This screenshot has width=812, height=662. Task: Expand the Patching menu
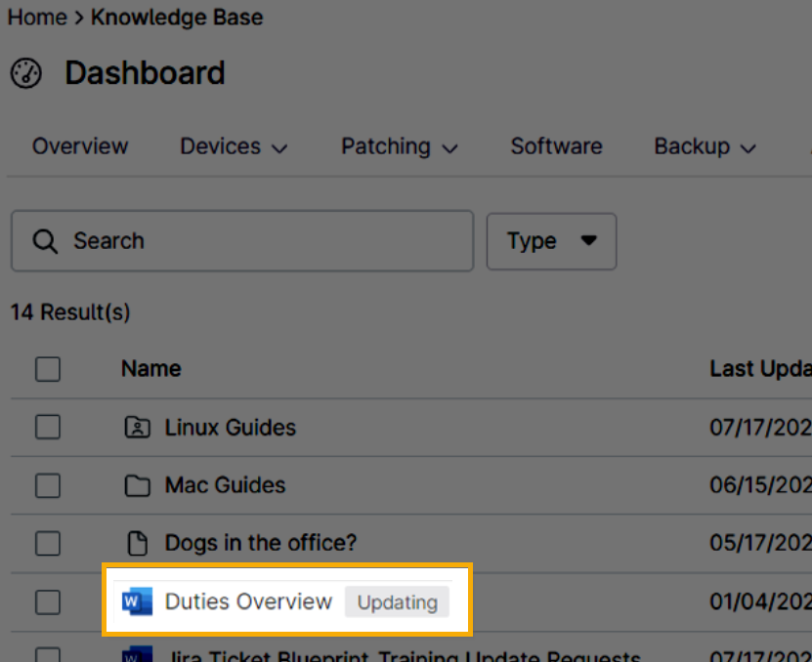(399, 146)
